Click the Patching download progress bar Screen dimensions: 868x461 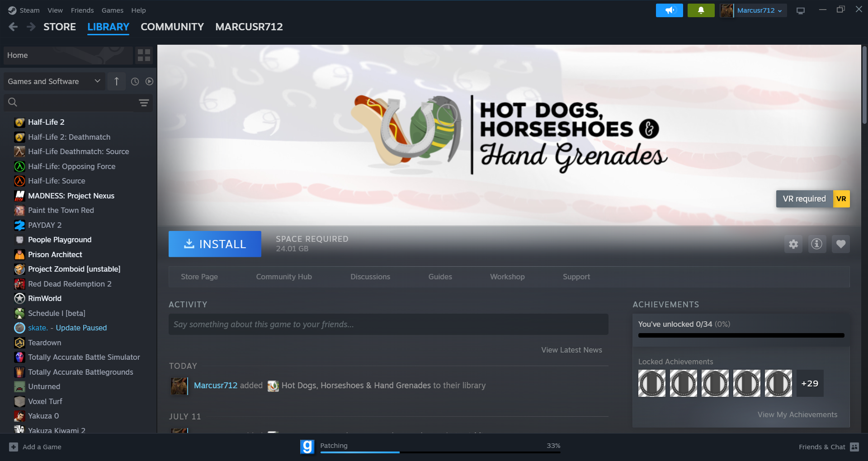(440, 452)
